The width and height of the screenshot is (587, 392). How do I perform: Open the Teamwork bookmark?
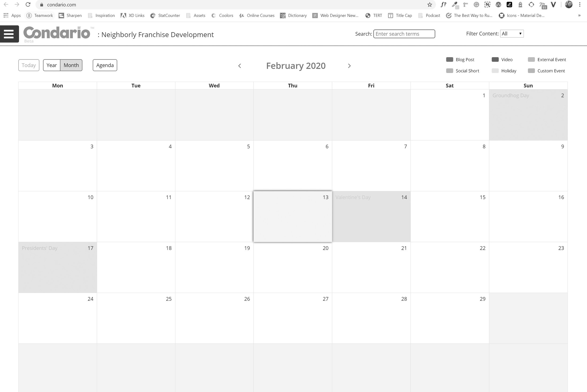coord(40,15)
